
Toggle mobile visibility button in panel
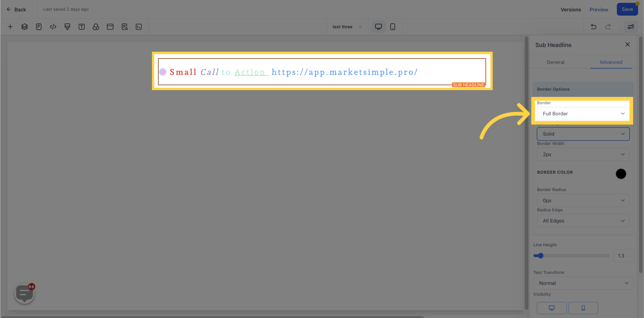pyautogui.click(x=583, y=308)
